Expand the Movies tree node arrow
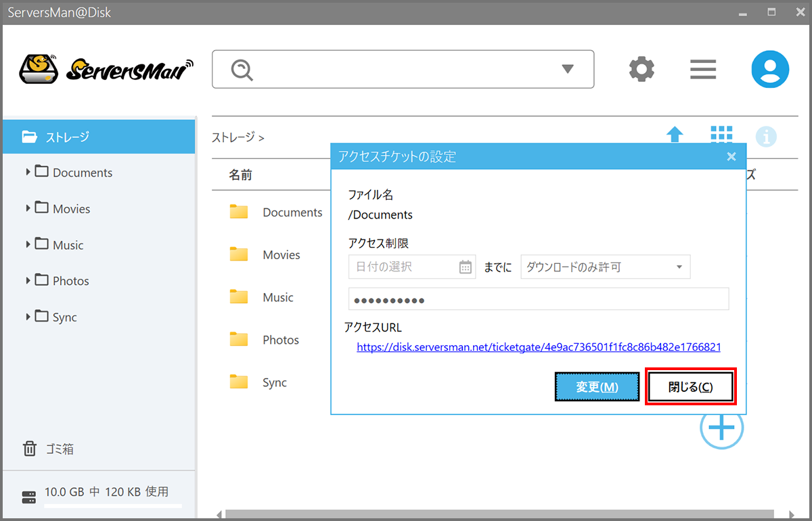Viewport: 812px width, 521px height. point(28,208)
